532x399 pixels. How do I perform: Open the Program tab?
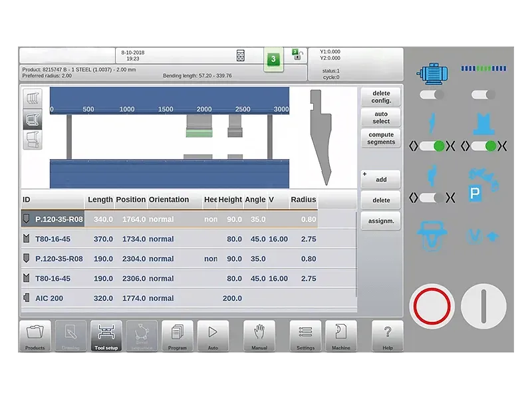(178, 336)
